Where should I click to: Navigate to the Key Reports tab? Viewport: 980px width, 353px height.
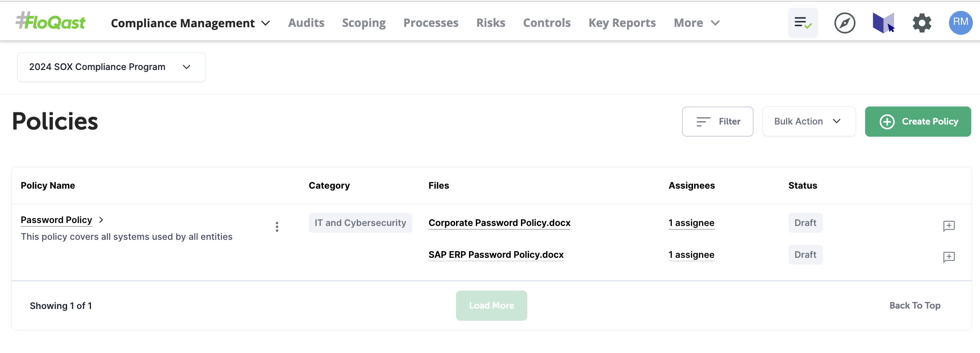click(622, 23)
